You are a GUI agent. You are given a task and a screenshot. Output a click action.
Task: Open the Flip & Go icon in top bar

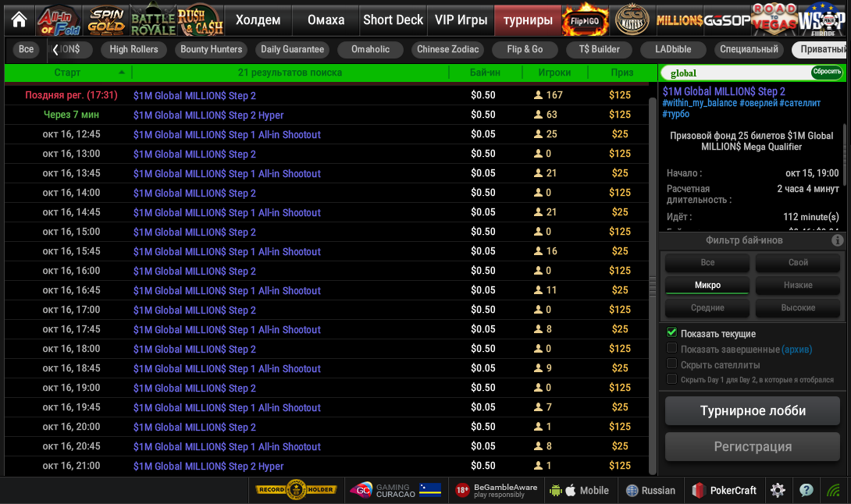coord(586,20)
